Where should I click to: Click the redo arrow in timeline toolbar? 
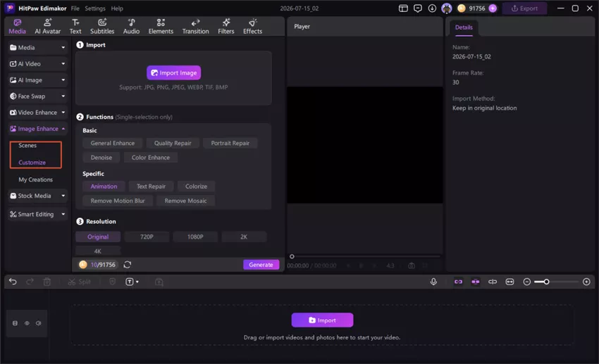30,282
